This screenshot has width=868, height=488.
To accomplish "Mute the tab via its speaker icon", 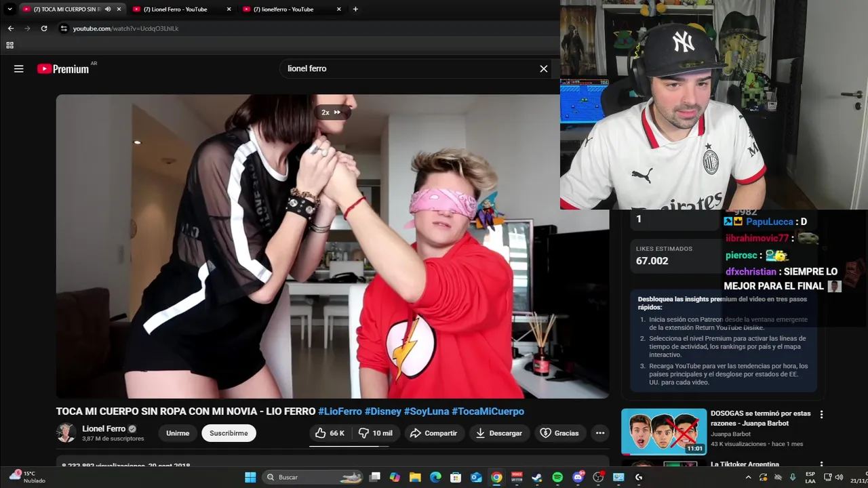I will pos(108,9).
